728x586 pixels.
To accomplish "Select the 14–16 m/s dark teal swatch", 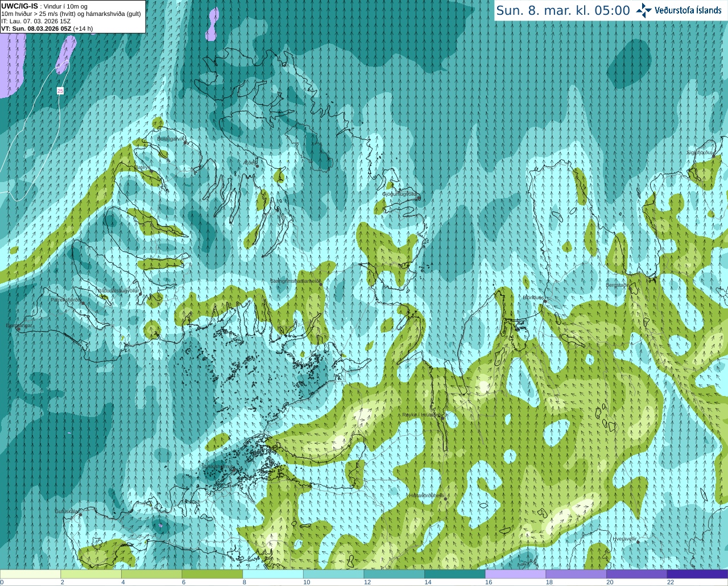I will [455, 574].
